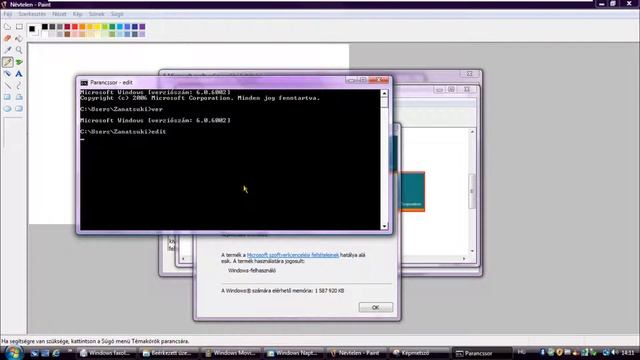Pick the turquoise cyan color swatch
The image size is (640, 360).
[120, 27]
